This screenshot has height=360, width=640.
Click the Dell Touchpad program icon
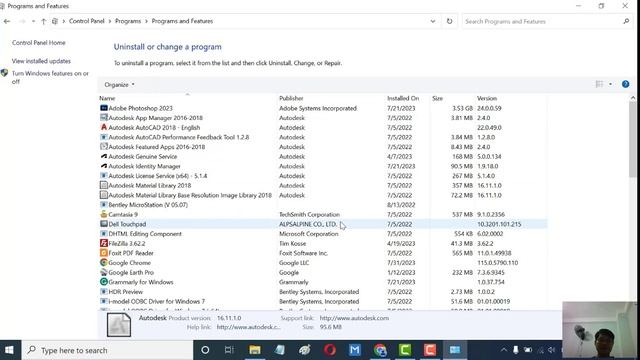click(x=104, y=224)
